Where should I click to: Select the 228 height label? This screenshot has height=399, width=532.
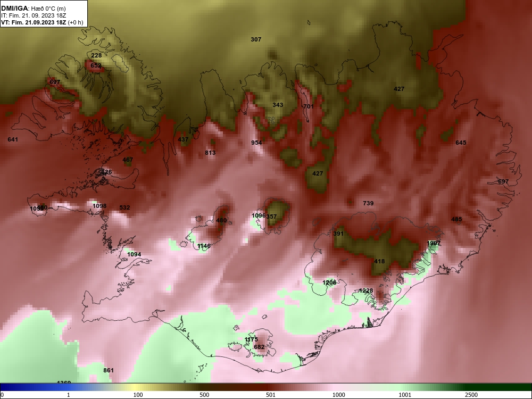[96, 55]
